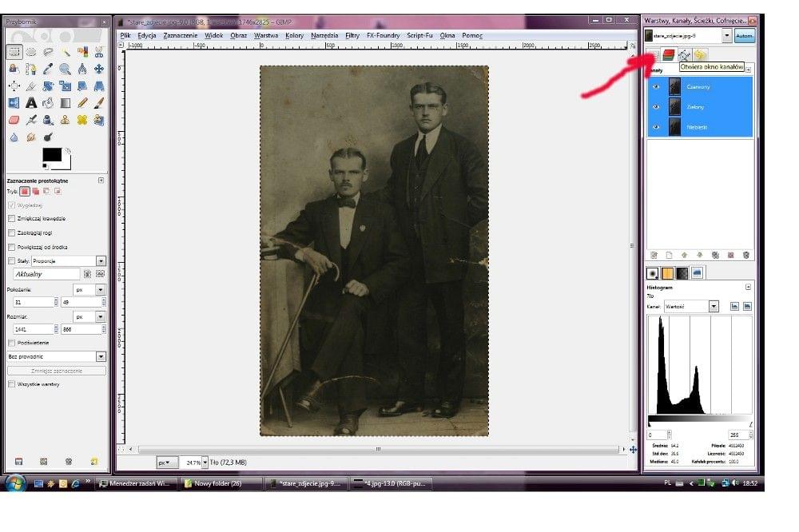Screen dimensions: 799x532
Task: Select the Fuzzy Select magic wand tool
Action: [66, 52]
